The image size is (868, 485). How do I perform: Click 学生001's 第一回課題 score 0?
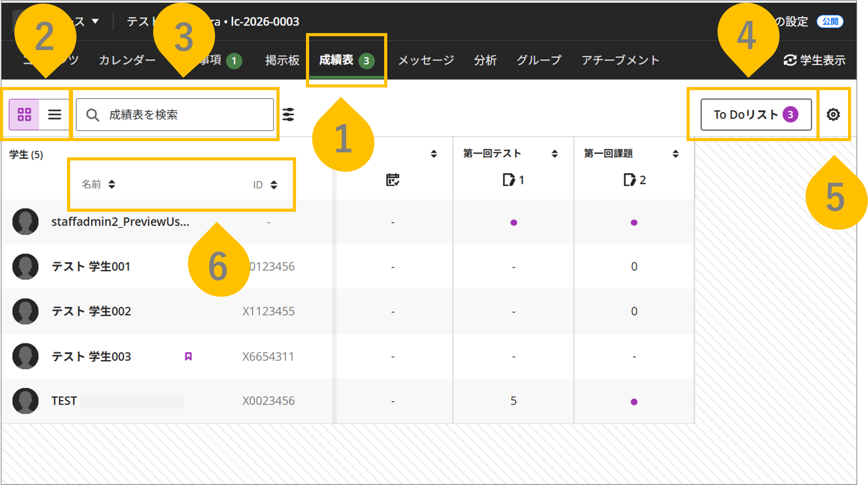(x=634, y=266)
